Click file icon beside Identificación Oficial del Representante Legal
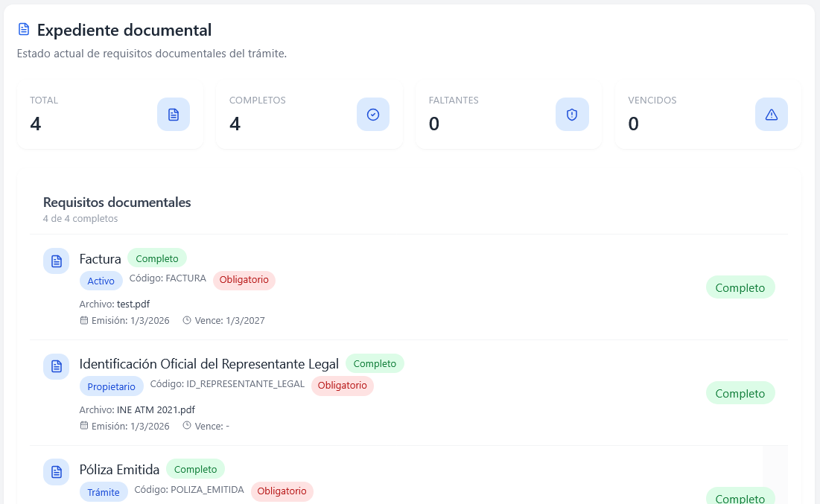 click(x=57, y=366)
